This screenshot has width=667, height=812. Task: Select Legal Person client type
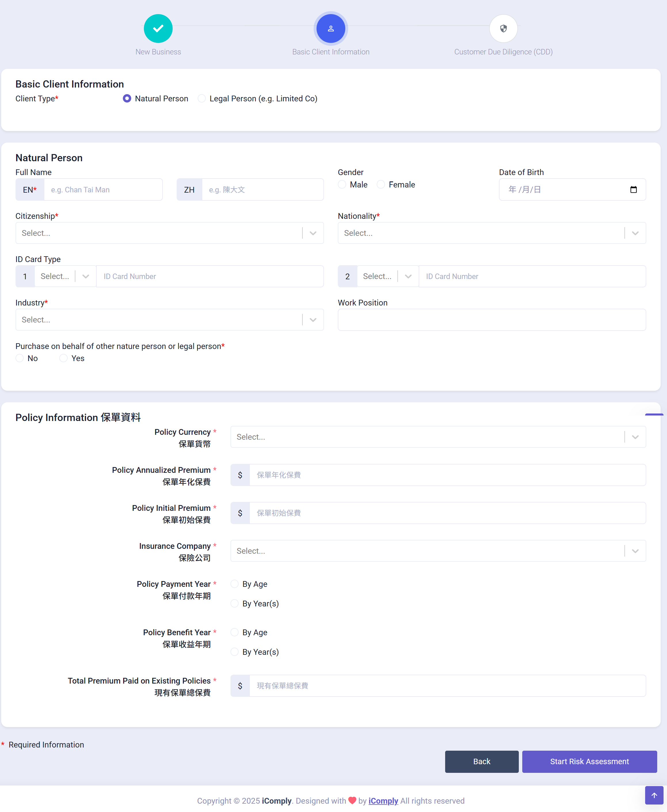tap(201, 98)
